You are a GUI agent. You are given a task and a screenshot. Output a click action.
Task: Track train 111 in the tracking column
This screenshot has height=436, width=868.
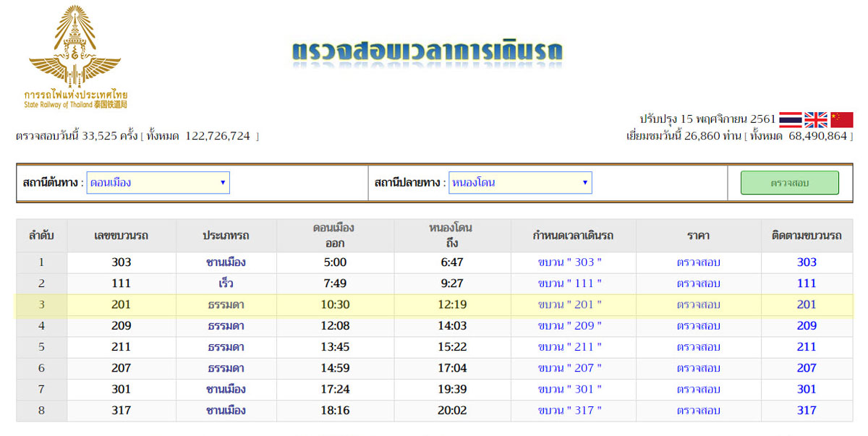pos(807,283)
